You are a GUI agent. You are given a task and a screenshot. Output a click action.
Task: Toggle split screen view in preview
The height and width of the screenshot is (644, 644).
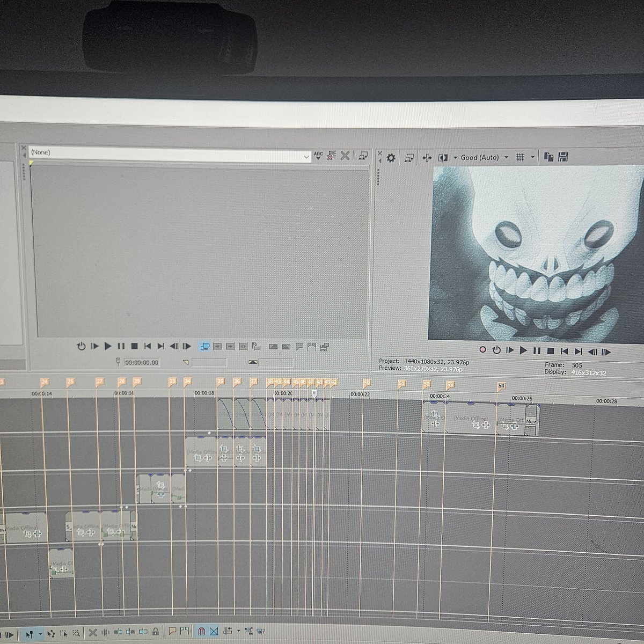point(443,158)
